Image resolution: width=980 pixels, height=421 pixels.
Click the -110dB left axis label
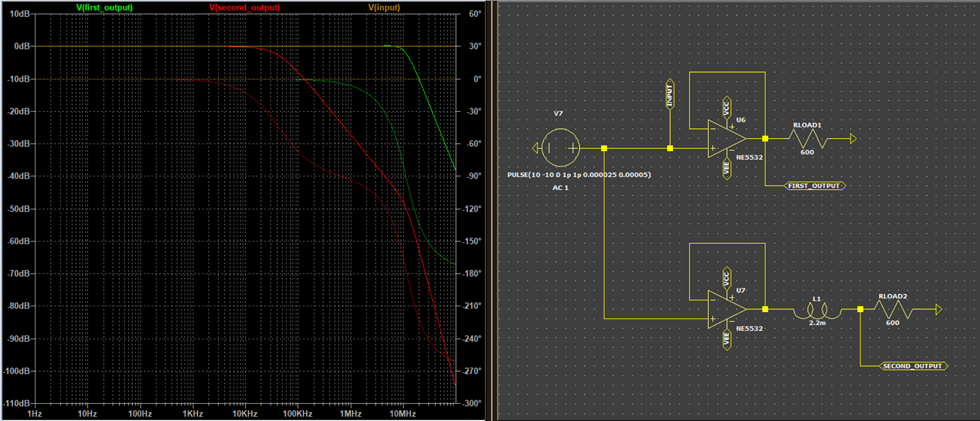tap(16, 403)
